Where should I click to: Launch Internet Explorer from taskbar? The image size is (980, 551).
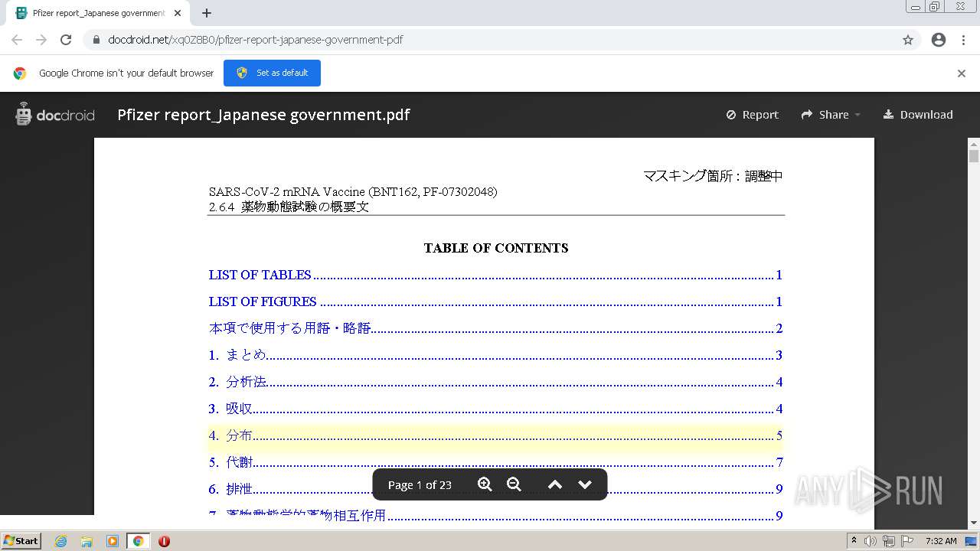tap(60, 541)
